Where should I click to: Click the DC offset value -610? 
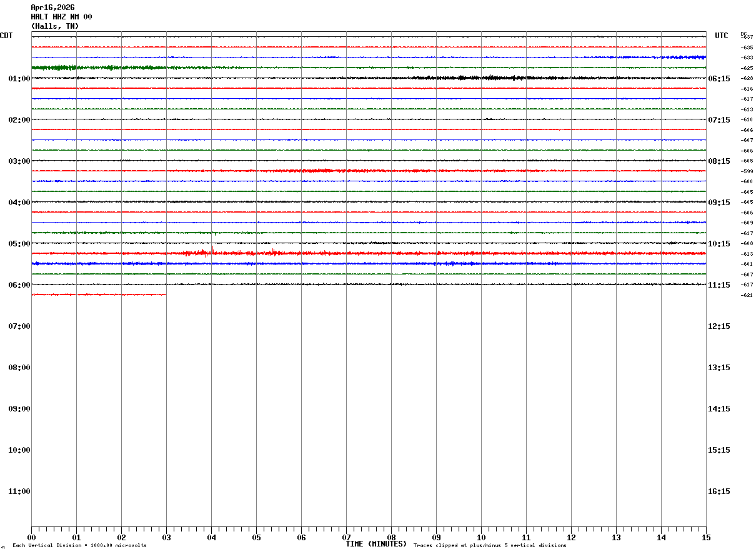click(747, 119)
